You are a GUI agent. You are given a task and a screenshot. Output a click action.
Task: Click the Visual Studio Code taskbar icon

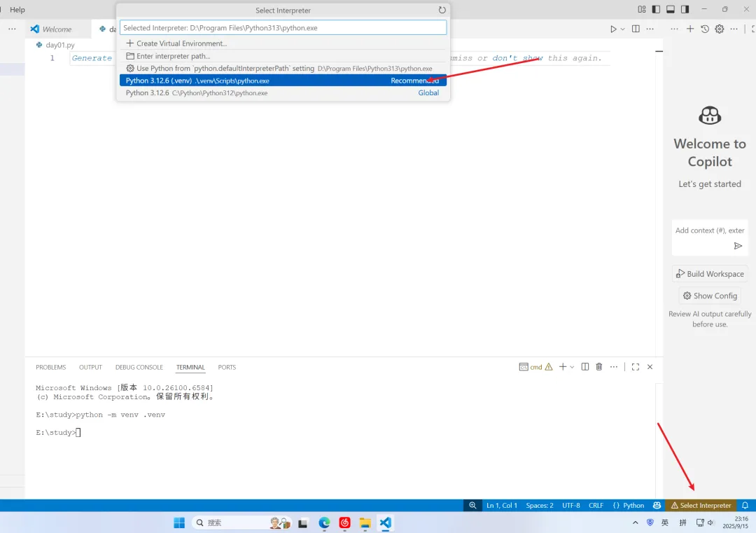(x=385, y=523)
